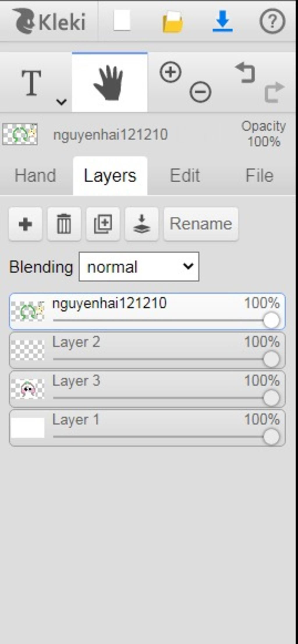Open the Blending mode dropdown

pos(139,267)
